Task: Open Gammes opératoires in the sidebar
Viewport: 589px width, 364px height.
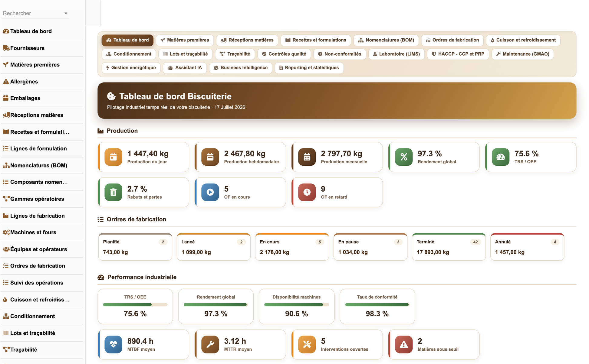Action: (x=42, y=199)
